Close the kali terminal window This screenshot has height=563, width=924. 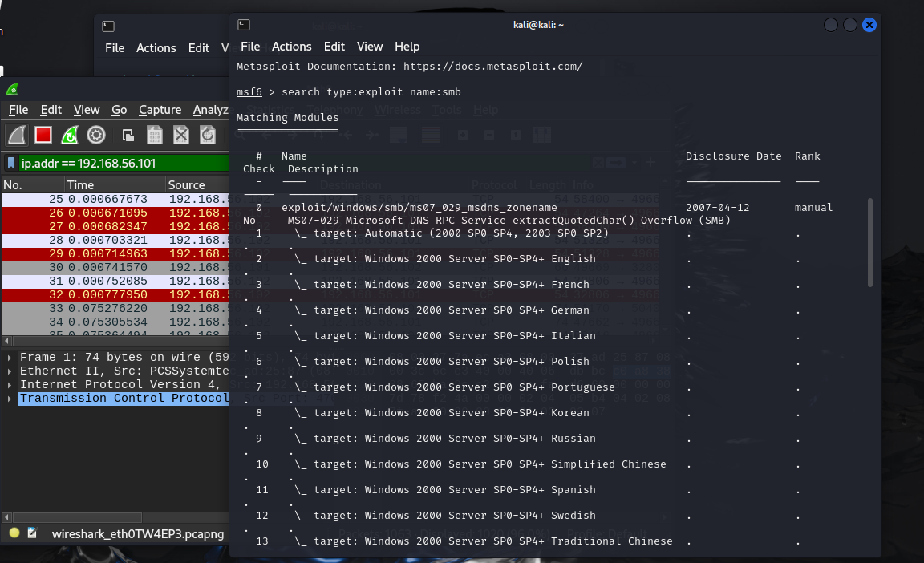point(869,25)
